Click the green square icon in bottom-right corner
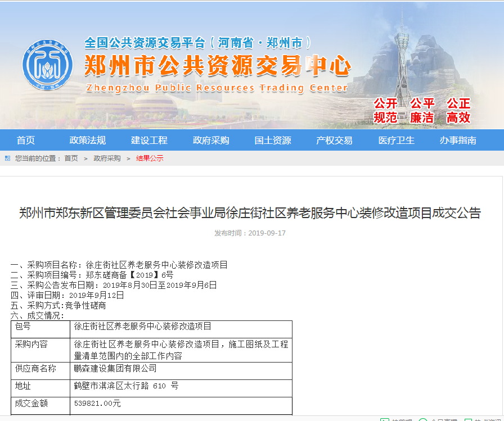Image resolution: width=504 pixels, height=421 pixels. (469, 419)
